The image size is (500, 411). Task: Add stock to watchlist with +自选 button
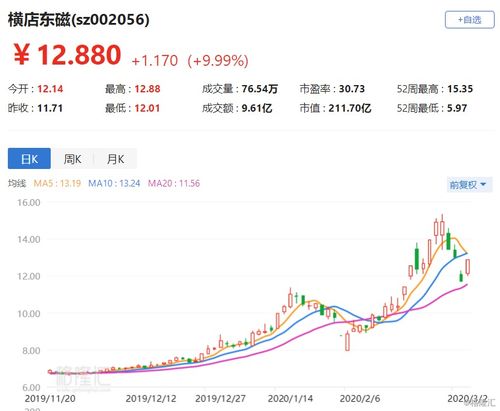pyautogui.click(x=469, y=20)
